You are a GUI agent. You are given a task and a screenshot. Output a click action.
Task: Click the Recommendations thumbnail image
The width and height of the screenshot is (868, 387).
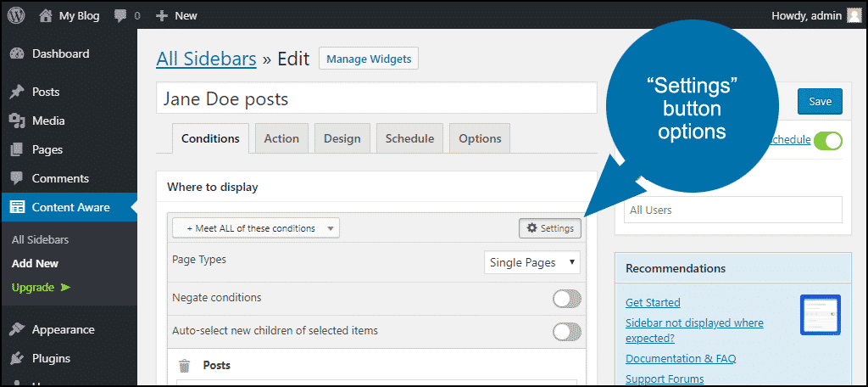(821, 315)
